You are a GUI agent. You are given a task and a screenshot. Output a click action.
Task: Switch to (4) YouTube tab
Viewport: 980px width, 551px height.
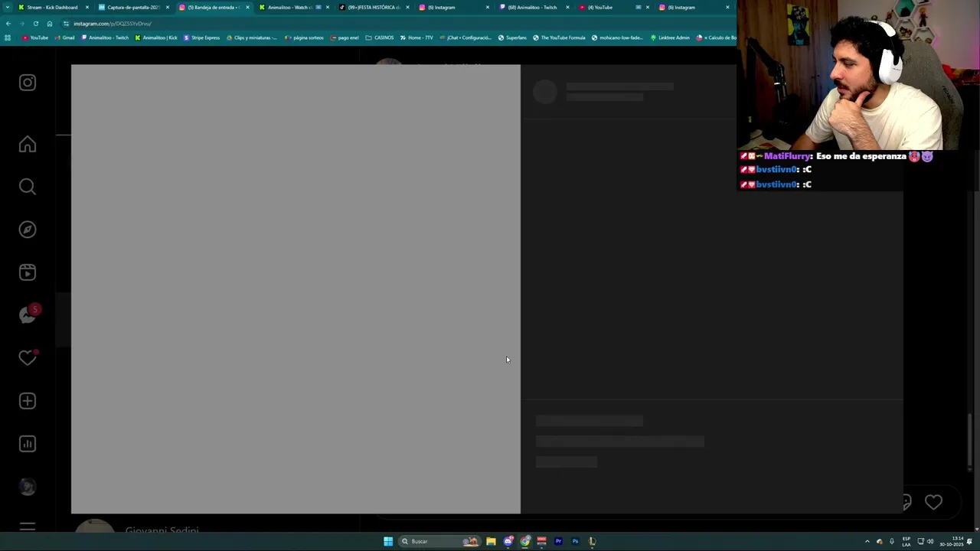coord(612,7)
